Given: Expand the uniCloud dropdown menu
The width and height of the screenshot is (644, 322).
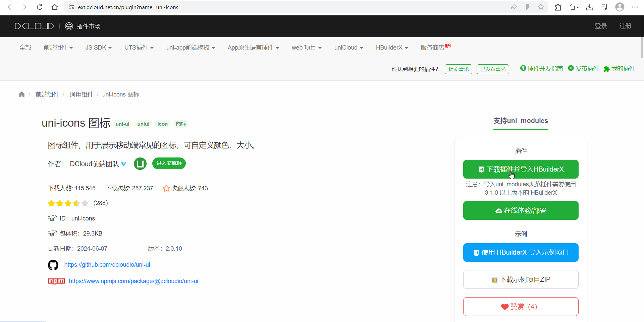Looking at the screenshot, I should coord(349,48).
